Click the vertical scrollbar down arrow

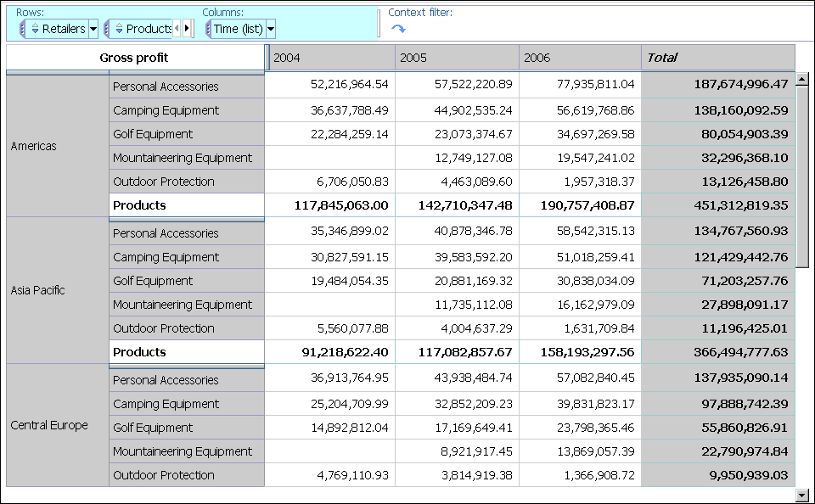[802, 496]
